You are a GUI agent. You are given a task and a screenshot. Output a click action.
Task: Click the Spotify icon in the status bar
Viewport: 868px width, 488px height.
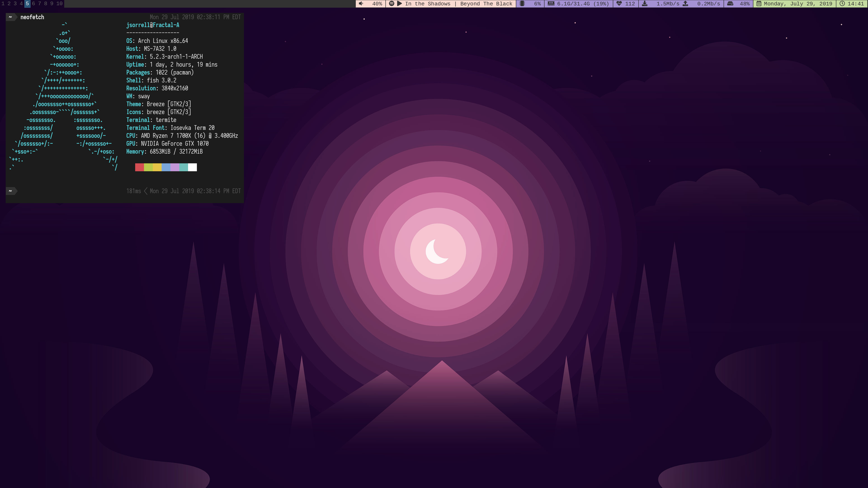pyautogui.click(x=392, y=4)
